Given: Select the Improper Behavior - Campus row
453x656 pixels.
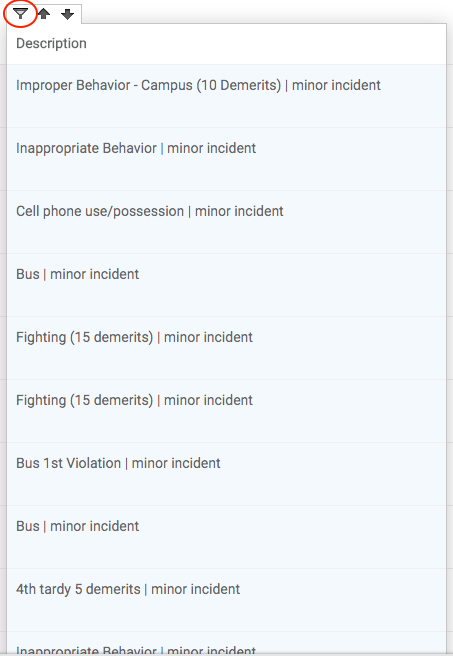Looking at the screenshot, I should tap(226, 96).
